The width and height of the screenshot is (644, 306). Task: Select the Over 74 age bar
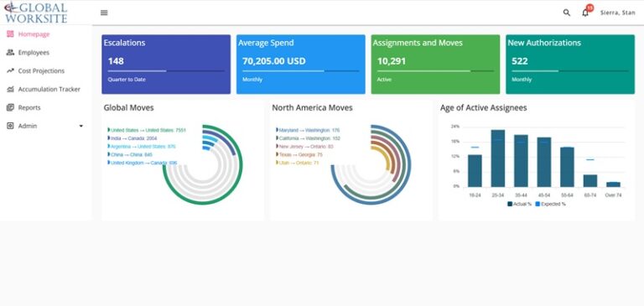(x=613, y=184)
